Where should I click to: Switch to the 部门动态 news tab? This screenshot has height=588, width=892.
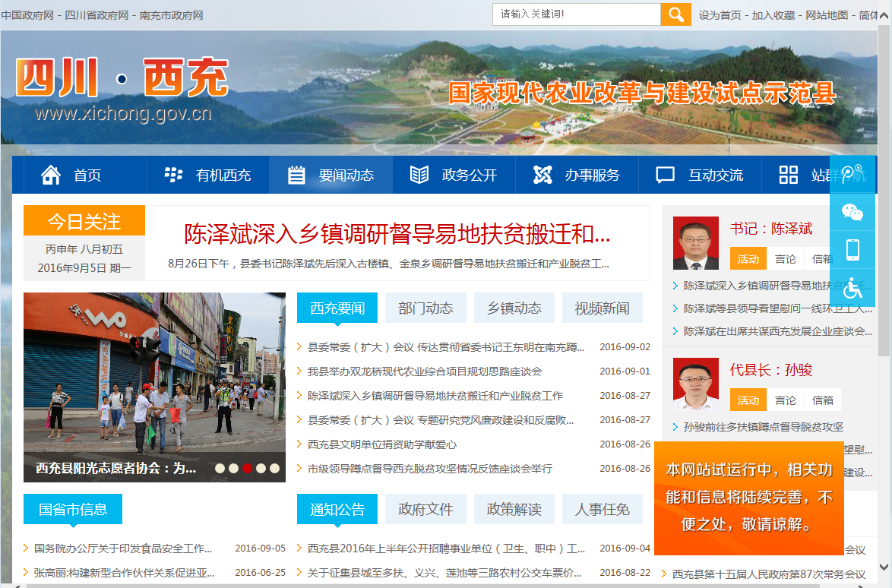tap(425, 308)
